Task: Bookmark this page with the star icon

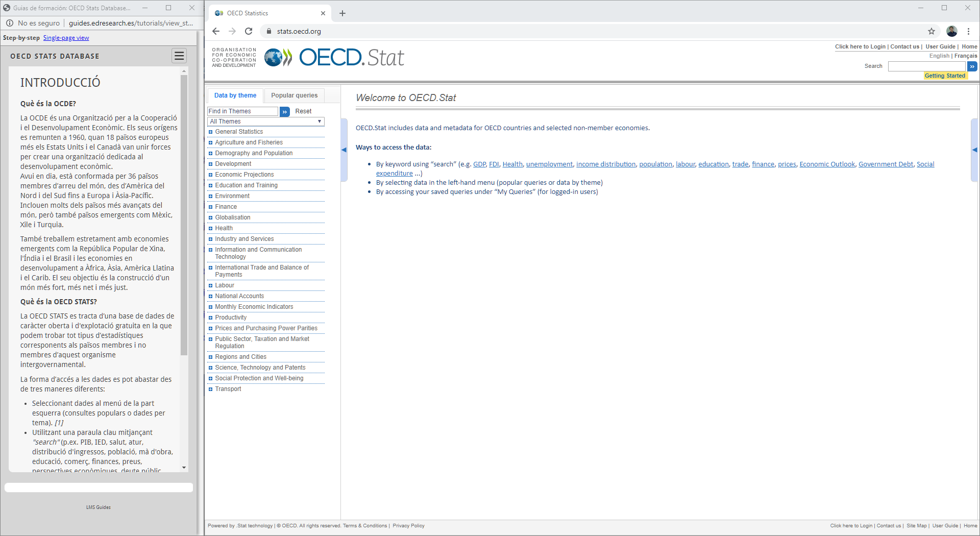Action: tap(932, 31)
